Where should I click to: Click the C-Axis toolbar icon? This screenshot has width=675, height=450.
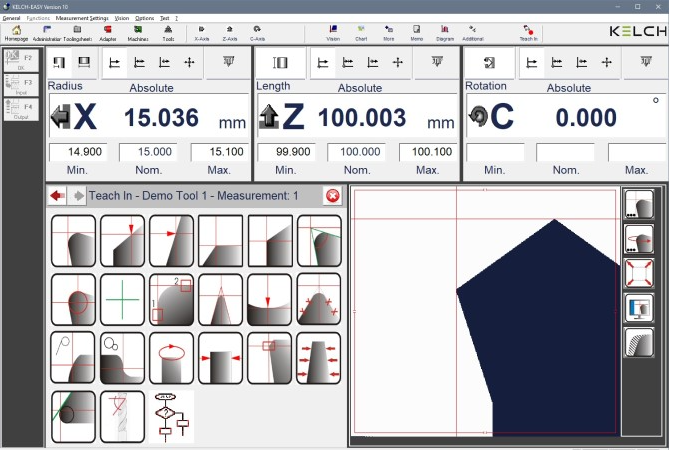point(257,33)
